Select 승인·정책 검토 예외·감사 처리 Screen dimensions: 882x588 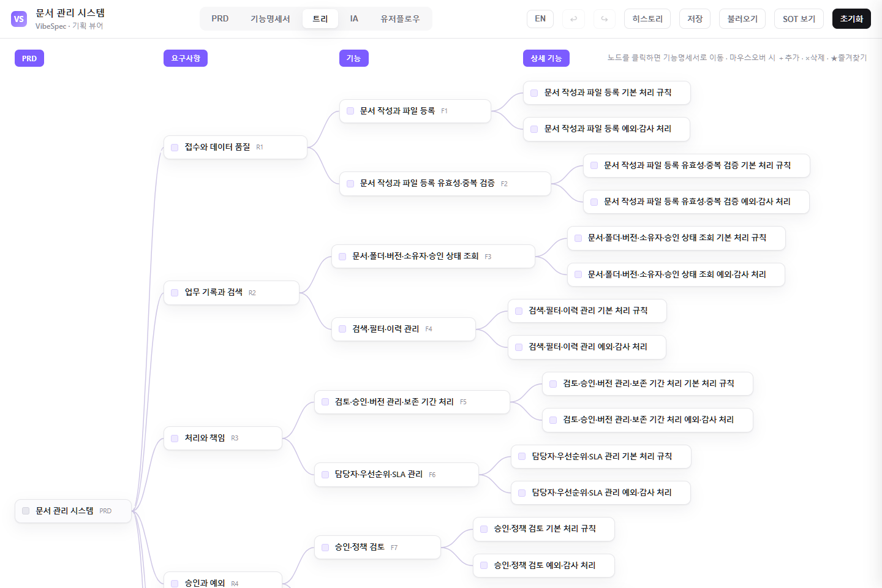pyautogui.click(x=544, y=565)
